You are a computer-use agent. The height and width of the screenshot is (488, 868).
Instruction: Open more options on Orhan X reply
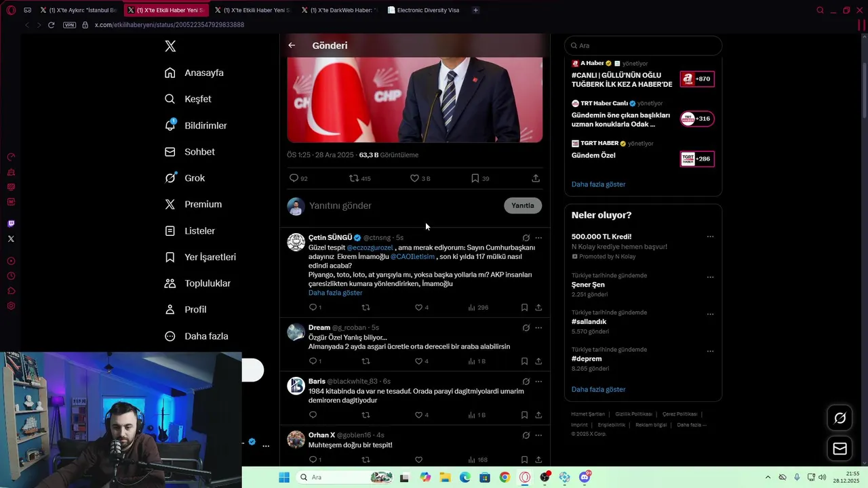(538, 435)
